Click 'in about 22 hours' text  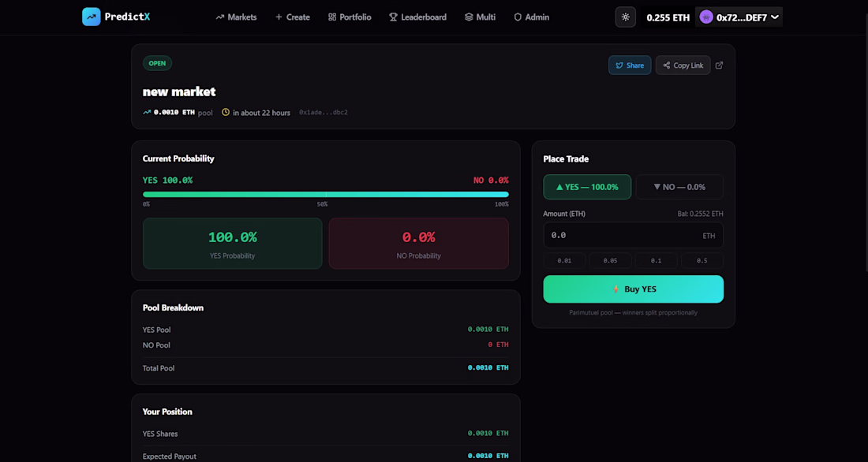point(261,113)
